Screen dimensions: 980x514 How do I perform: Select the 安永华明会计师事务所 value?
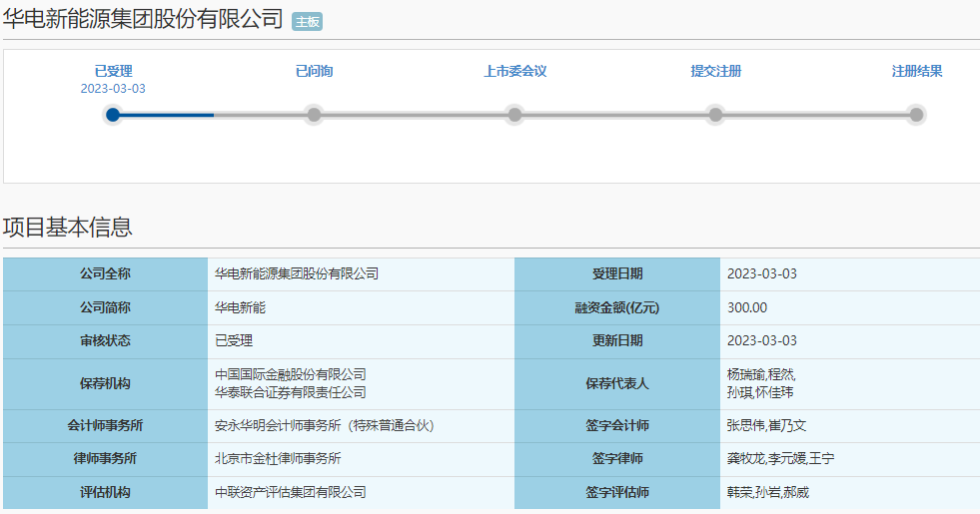pyautogui.click(x=324, y=426)
